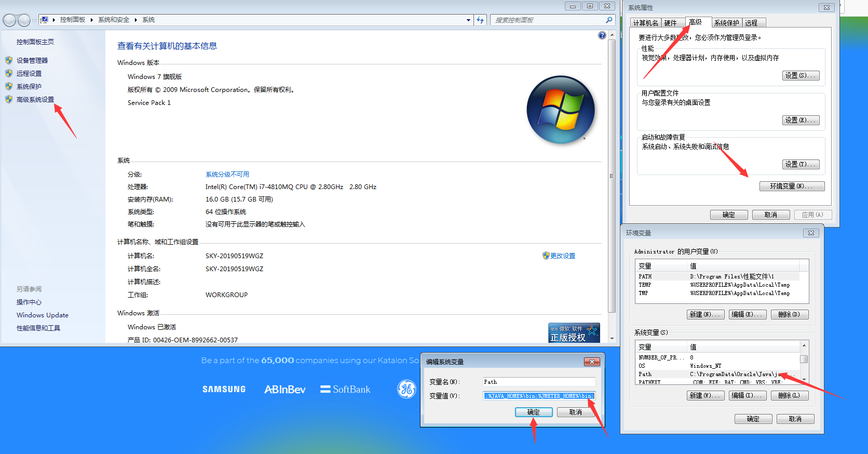The width and height of the screenshot is (868, 454).
Task: Click the 环境变量(N) button
Action: point(792,186)
